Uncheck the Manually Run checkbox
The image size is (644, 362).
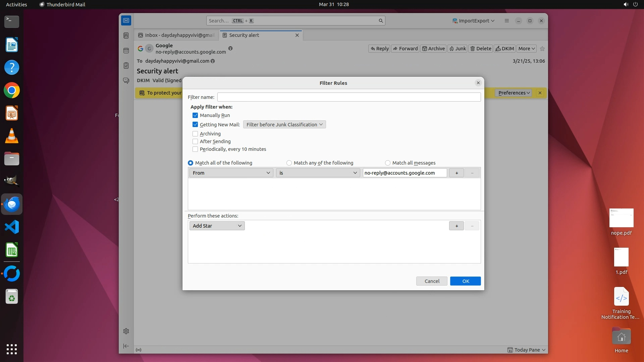pyautogui.click(x=195, y=115)
